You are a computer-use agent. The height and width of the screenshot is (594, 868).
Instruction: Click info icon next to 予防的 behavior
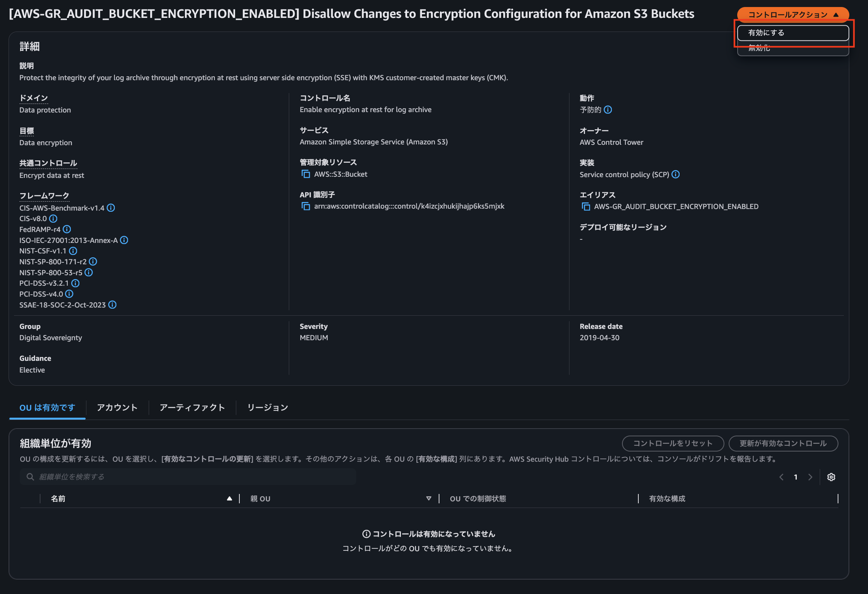(x=608, y=110)
